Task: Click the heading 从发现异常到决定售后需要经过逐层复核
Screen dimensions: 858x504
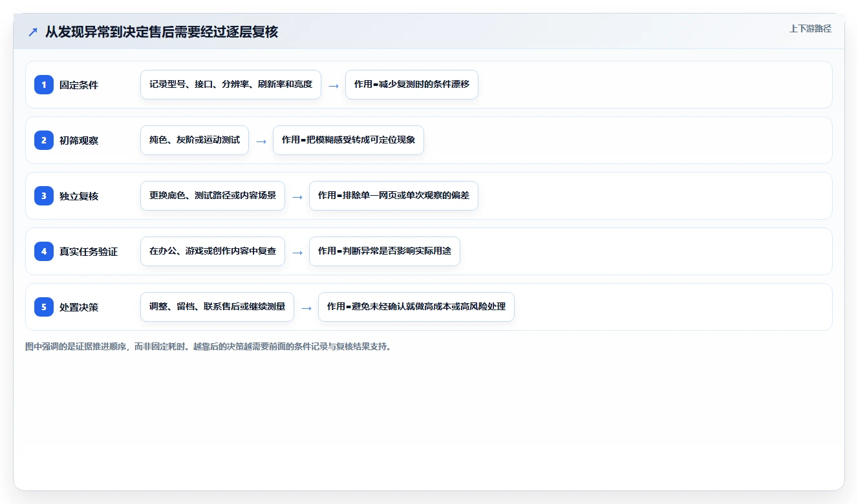Action: (x=162, y=32)
